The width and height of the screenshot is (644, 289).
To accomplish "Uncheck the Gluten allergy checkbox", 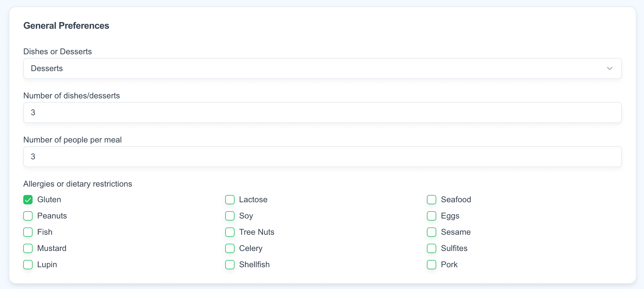I will [x=28, y=200].
